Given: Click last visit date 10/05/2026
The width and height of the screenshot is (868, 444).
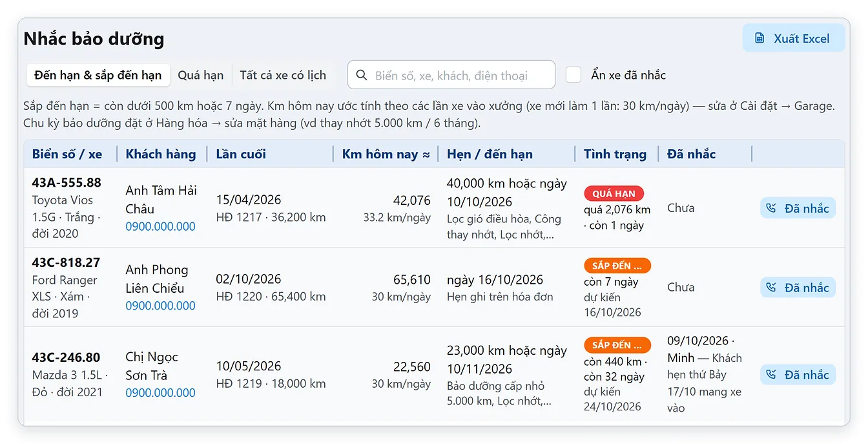Looking at the screenshot, I should pos(249,366).
